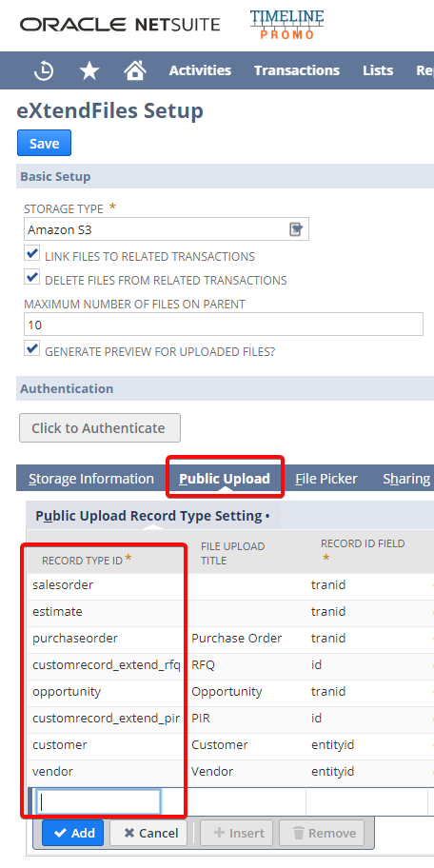Switch to the File Picker tab
The image size is (434, 868).
[326, 479]
